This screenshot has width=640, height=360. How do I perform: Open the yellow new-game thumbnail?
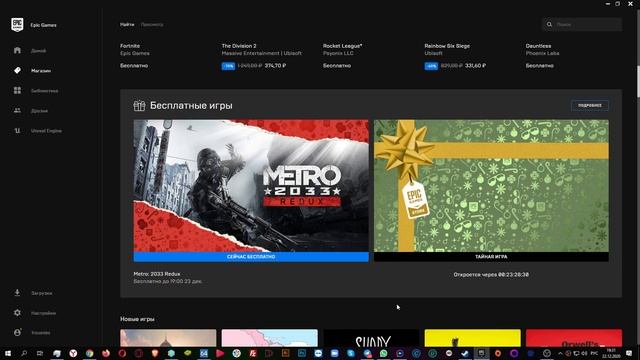(473, 338)
